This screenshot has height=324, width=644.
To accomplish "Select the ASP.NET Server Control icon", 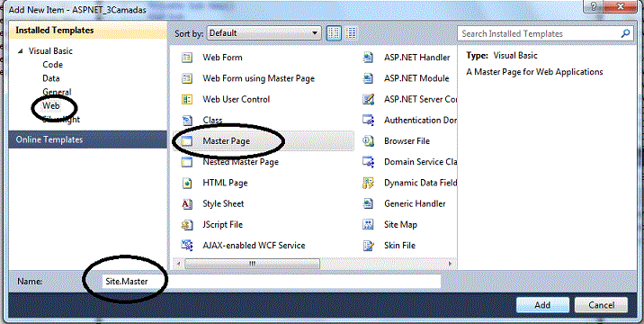I will (x=369, y=100).
